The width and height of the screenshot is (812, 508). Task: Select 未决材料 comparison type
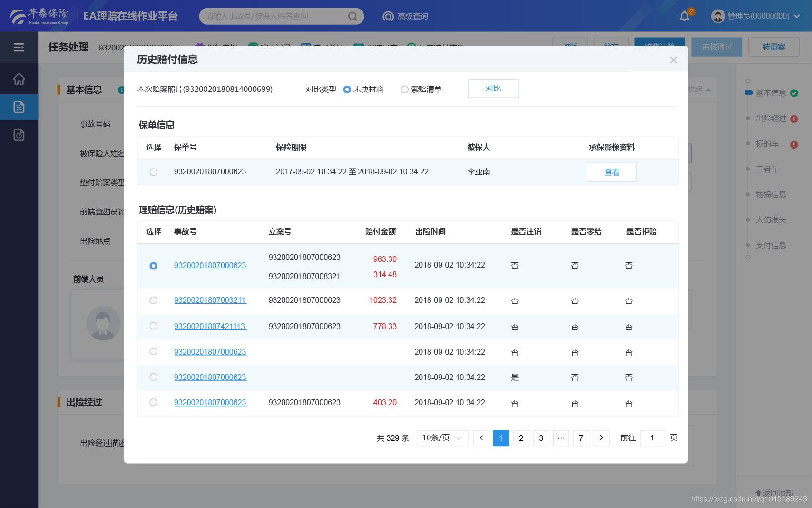[x=347, y=90]
